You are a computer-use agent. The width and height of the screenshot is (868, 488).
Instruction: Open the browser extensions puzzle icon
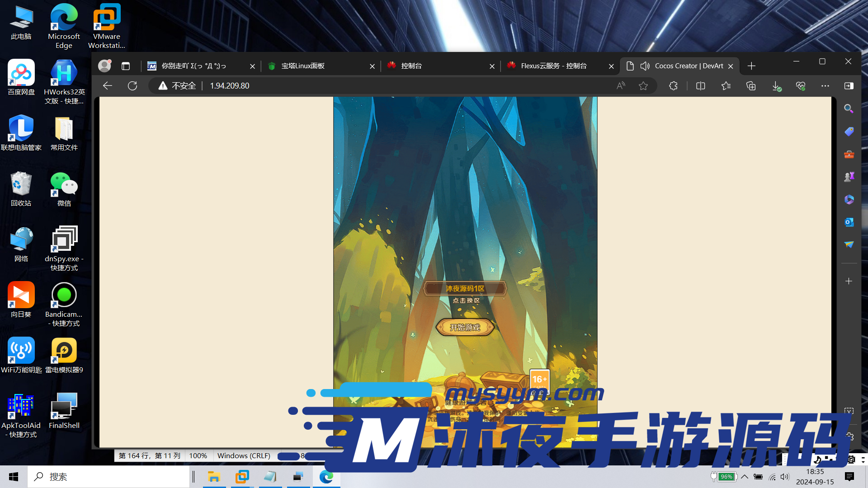[x=673, y=86]
